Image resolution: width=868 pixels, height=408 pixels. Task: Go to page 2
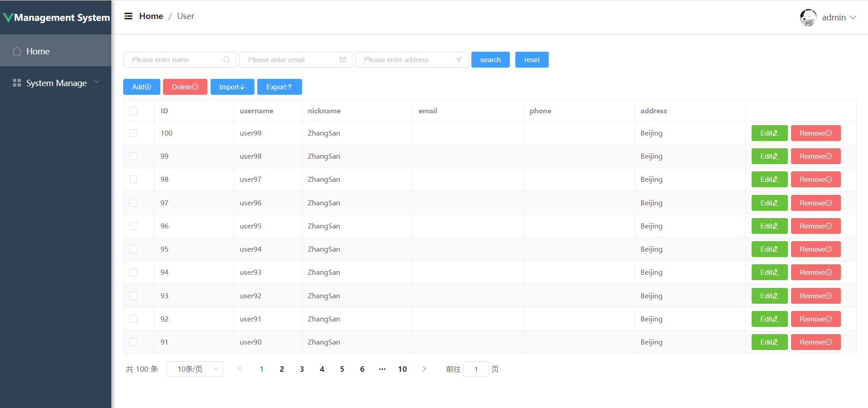pyautogui.click(x=282, y=369)
